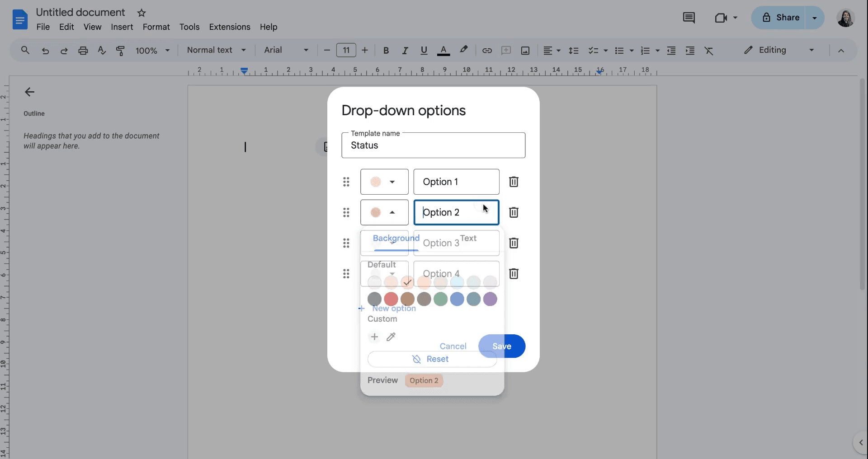Close the outline with back arrow
Screen dimensions: 868x459
coord(30,92)
